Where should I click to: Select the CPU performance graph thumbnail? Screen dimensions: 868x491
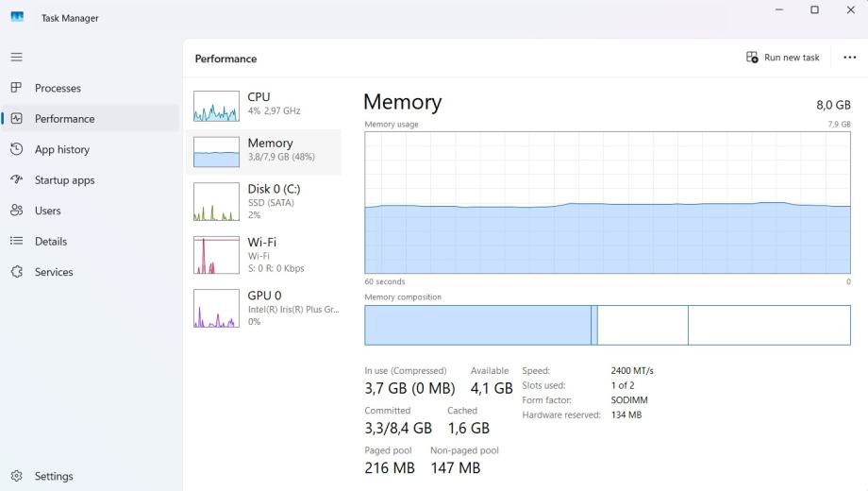216,106
